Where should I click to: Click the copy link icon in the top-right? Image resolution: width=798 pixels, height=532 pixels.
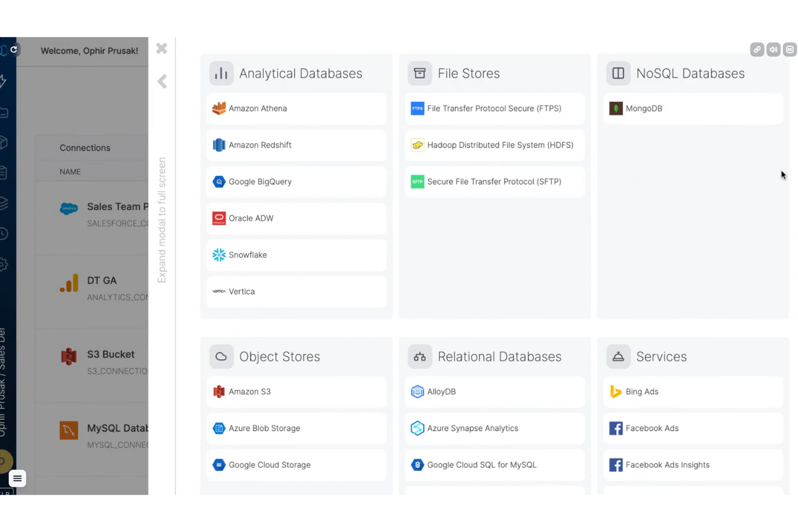click(x=757, y=50)
